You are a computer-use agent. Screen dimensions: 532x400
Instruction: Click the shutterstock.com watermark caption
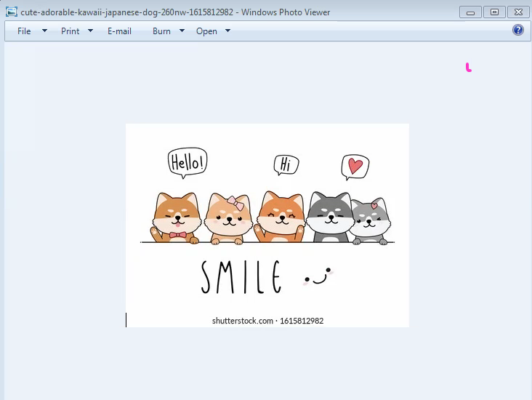267,321
